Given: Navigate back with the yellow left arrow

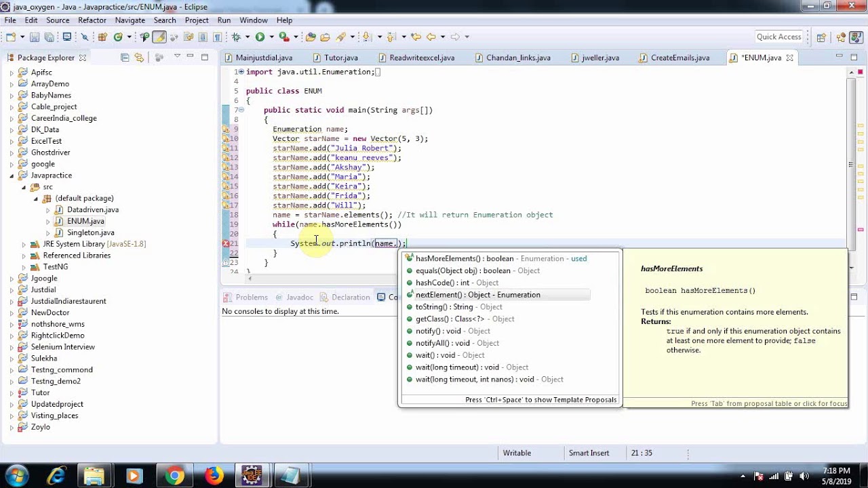Looking at the screenshot, I should click(431, 37).
